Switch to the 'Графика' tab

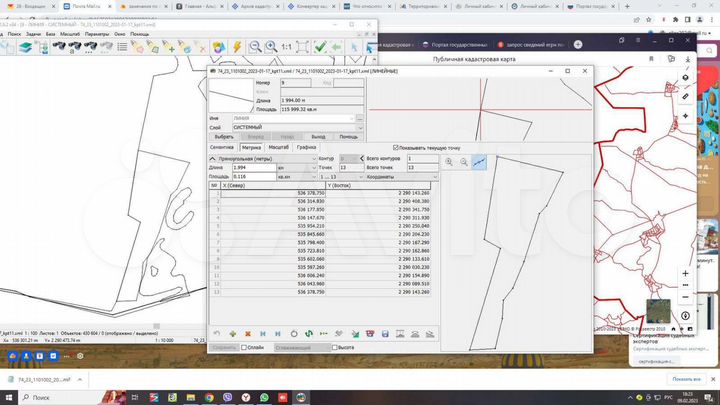coord(306,147)
